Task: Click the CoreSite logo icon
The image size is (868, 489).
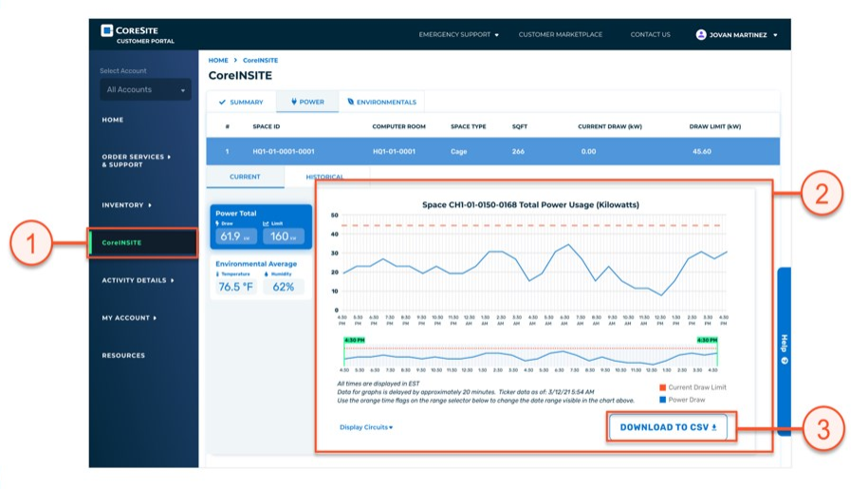Action: pyautogui.click(x=107, y=31)
